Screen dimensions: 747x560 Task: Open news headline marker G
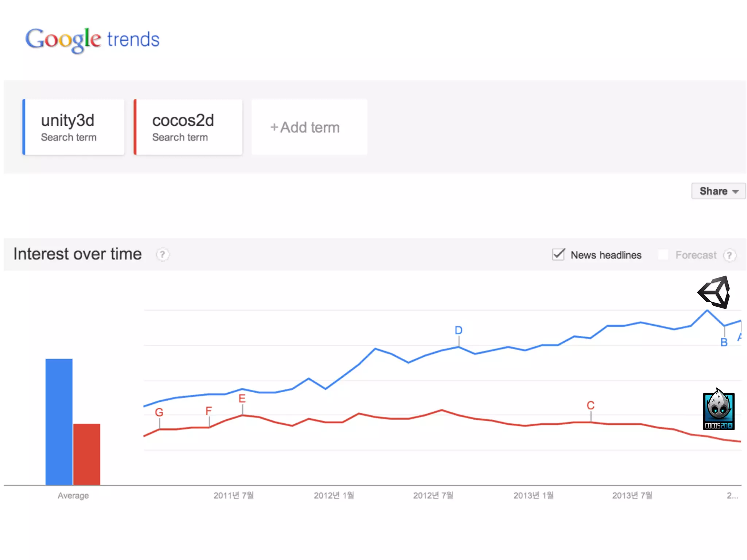click(x=159, y=412)
